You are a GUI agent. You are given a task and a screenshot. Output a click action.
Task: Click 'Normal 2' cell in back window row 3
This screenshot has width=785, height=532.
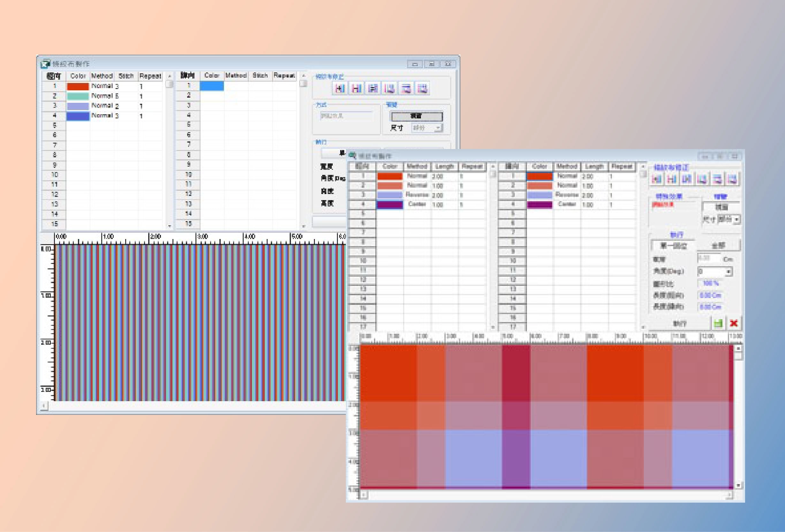pos(105,106)
